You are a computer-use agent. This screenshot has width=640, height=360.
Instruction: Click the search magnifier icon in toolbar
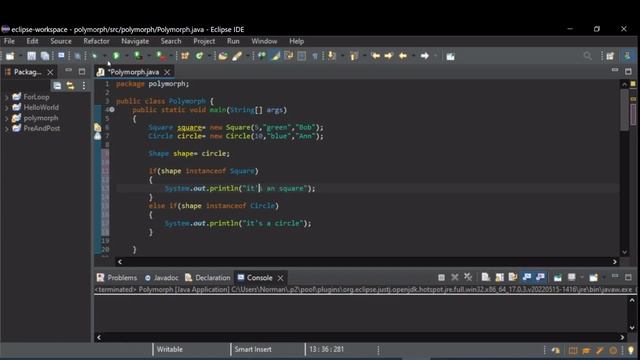[x=587, y=56]
